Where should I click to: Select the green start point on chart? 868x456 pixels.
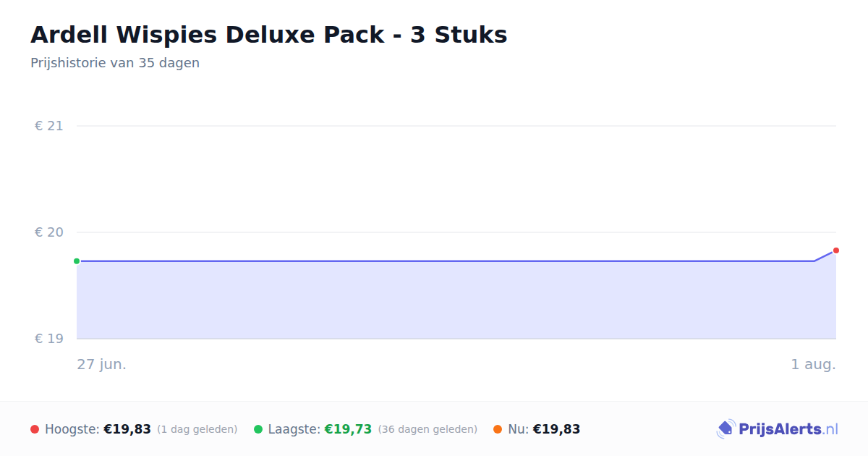tap(77, 261)
